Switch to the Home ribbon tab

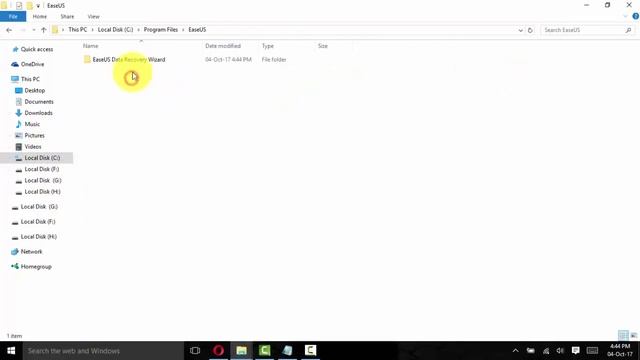(40, 17)
